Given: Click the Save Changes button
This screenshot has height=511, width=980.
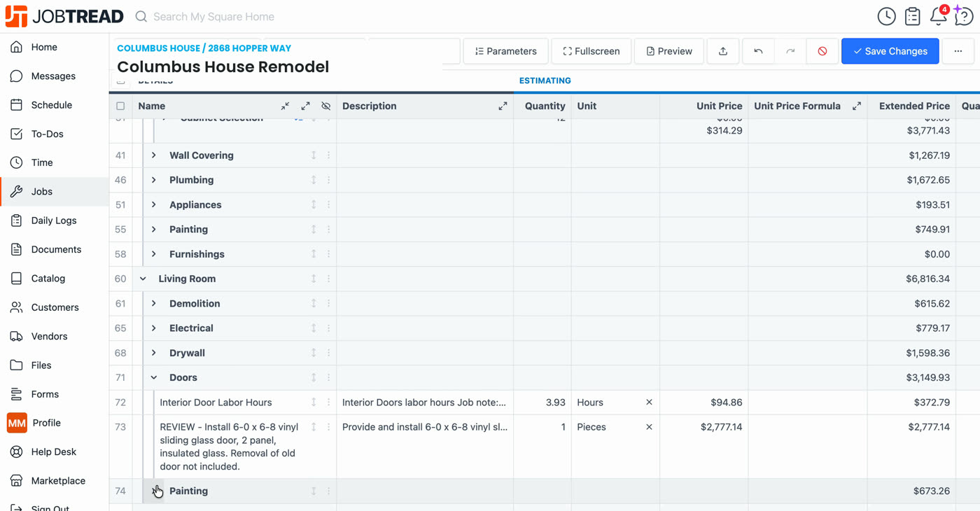Looking at the screenshot, I should coord(890,51).
